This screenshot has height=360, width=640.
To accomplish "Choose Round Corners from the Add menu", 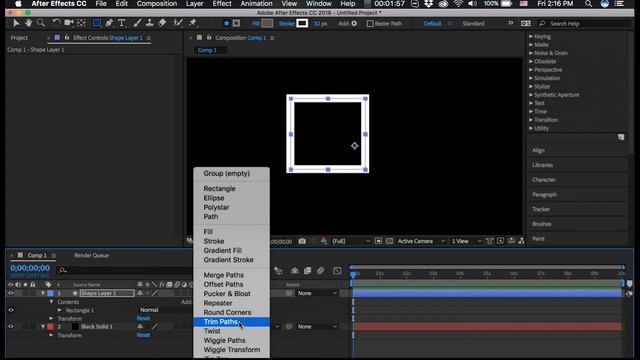I will click(x=231, y=312).
